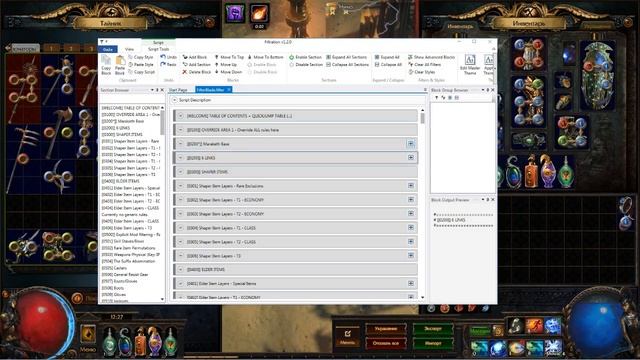Click Section Browser list scrollbar down arrow
This screenshot has width=640, height=360.
(162, 299)
